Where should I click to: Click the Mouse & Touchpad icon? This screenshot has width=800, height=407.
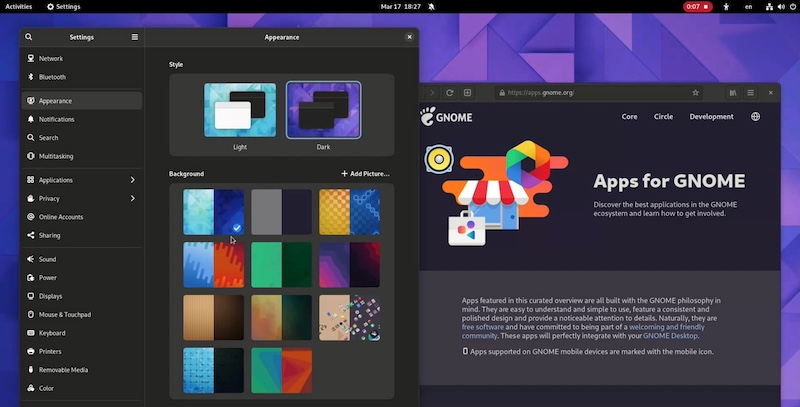(31, 314)
